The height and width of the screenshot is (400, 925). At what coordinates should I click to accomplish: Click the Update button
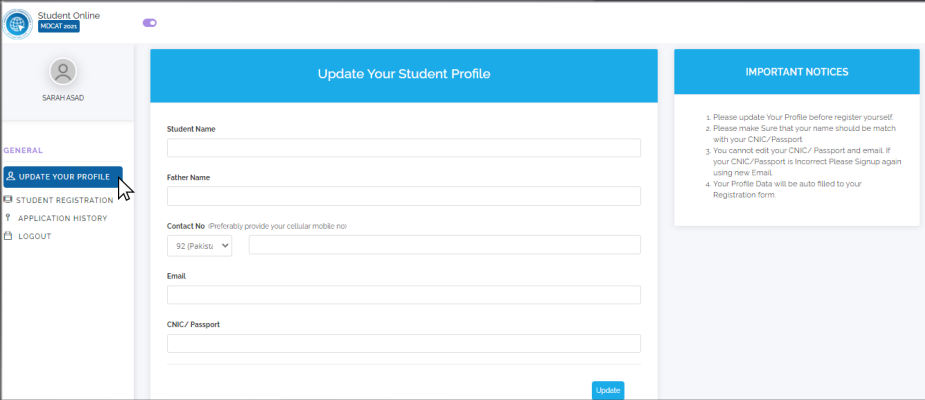tap(608, 391)
